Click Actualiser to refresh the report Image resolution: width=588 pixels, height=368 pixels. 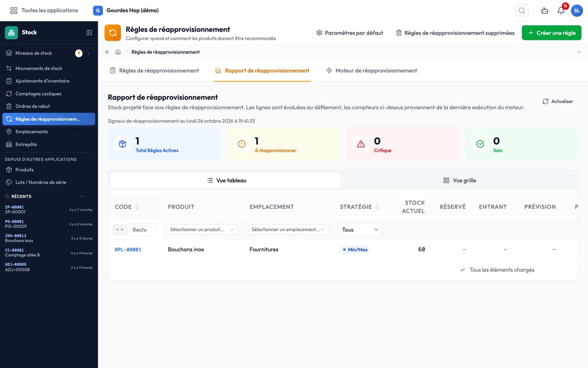pos(557,102)
